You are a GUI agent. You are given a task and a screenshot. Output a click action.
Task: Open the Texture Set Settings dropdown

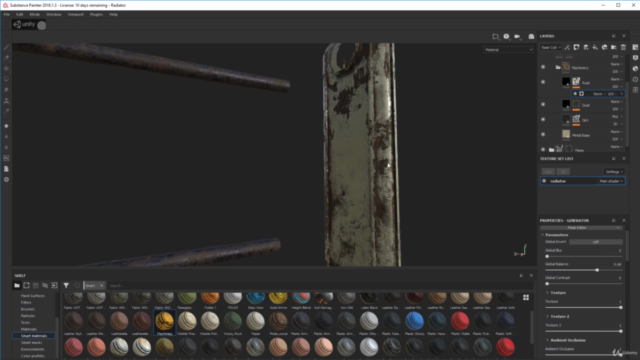(614, 171)
